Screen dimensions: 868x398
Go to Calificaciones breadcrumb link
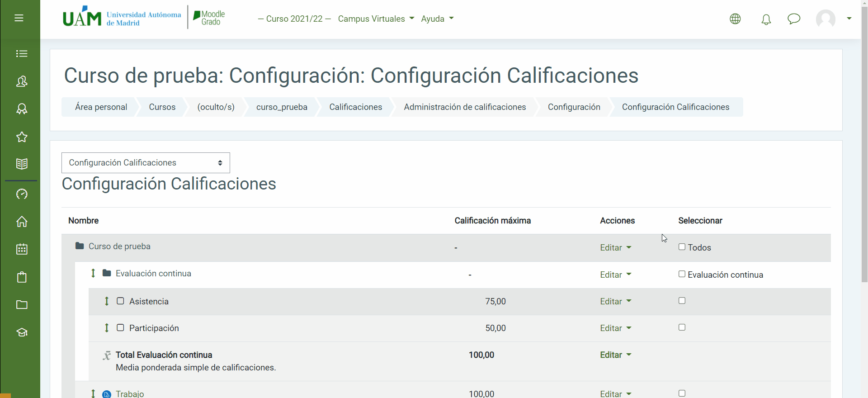click(355, 107)
